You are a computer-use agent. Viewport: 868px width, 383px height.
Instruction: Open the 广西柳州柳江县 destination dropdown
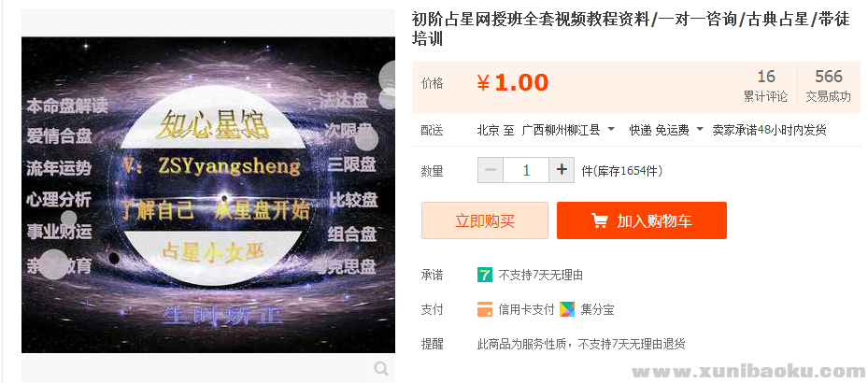[568, 130]
